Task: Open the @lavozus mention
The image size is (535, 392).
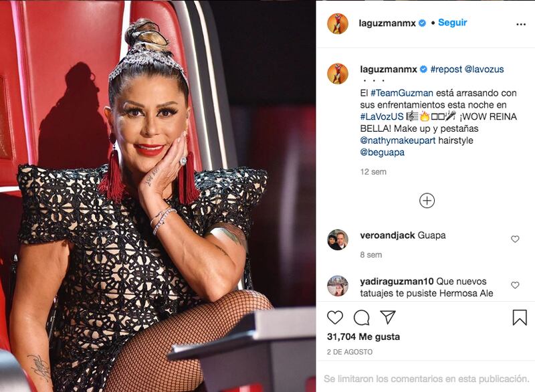Action: click(x=484, y=70)
